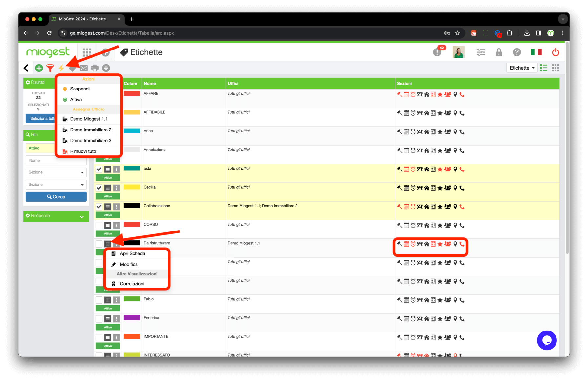Image resolution: width=588 pixels, height=381 pixels.
Task: Expand the Preferenze panel chevron
Action: click(x=82, y=216)
